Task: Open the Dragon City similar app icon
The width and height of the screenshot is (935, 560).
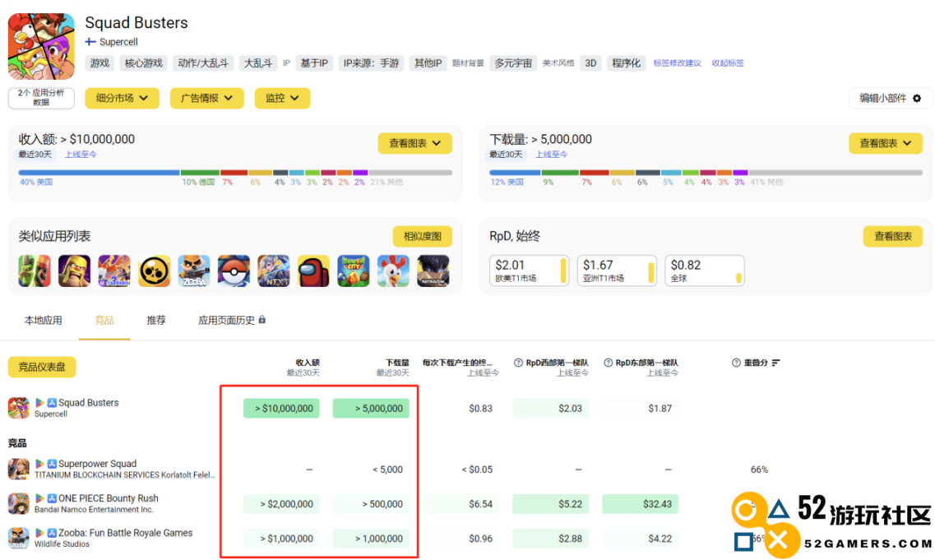Action: pyautogui.click(x=354, y=271)
